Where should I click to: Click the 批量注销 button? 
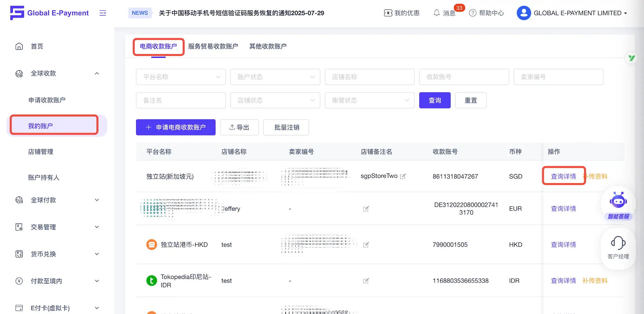(286, 127)
